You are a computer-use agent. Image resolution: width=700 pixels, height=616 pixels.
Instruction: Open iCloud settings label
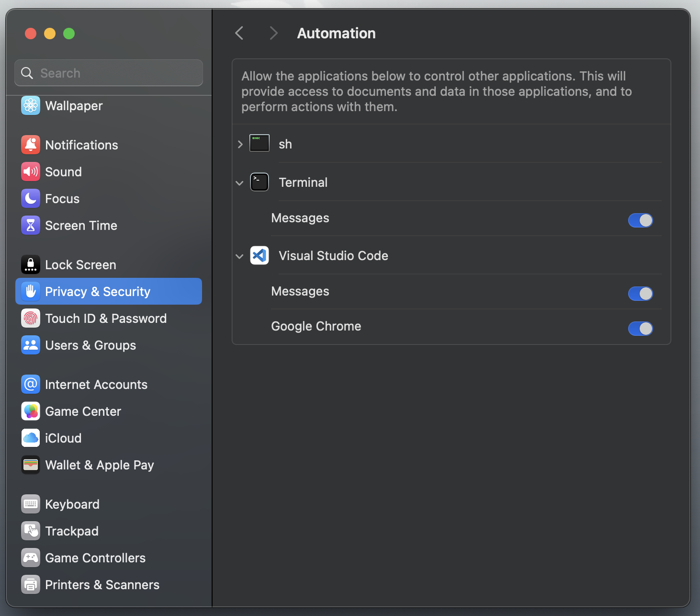coord(63,438)
